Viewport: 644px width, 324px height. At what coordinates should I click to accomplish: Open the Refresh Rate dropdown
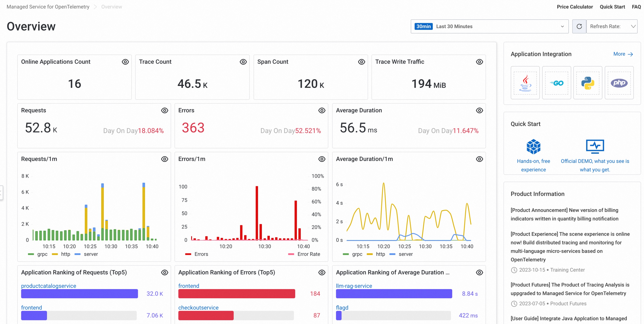tap(612, 26)
